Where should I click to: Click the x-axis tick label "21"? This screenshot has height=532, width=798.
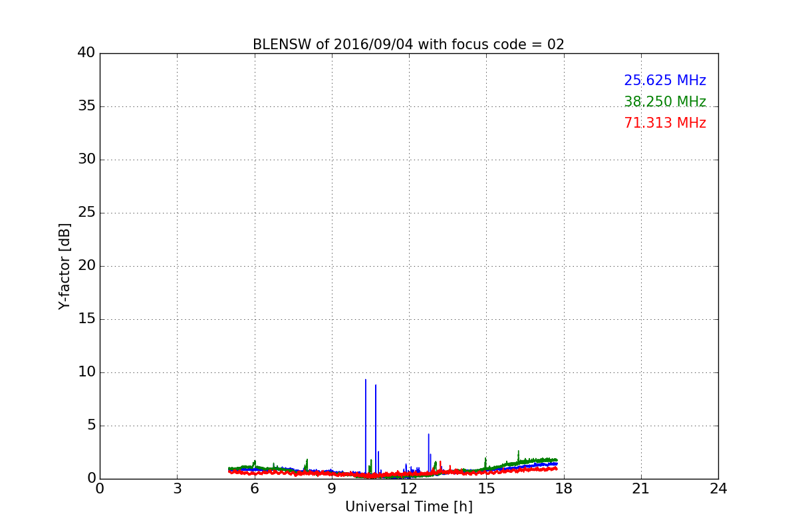(641, 489)
